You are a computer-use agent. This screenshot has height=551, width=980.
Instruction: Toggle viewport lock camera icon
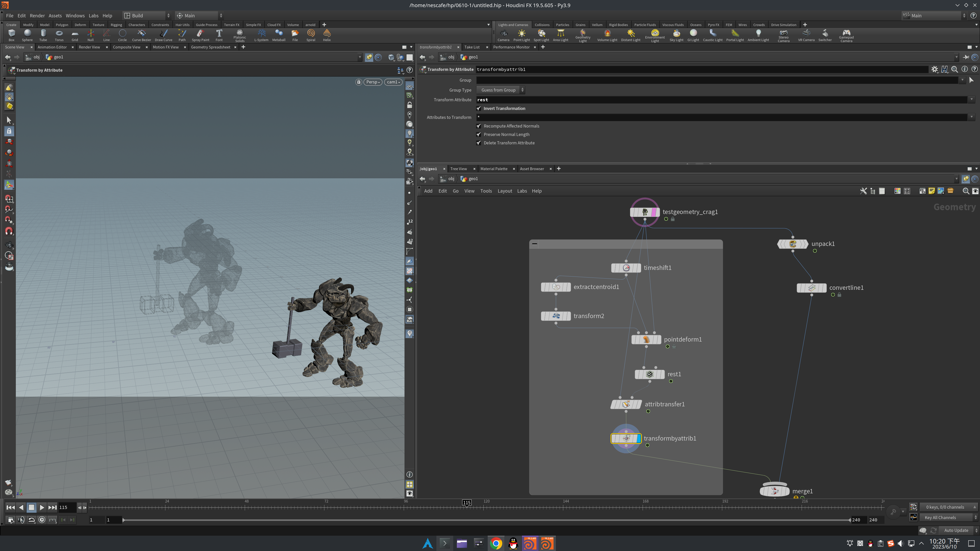[358, 82]
